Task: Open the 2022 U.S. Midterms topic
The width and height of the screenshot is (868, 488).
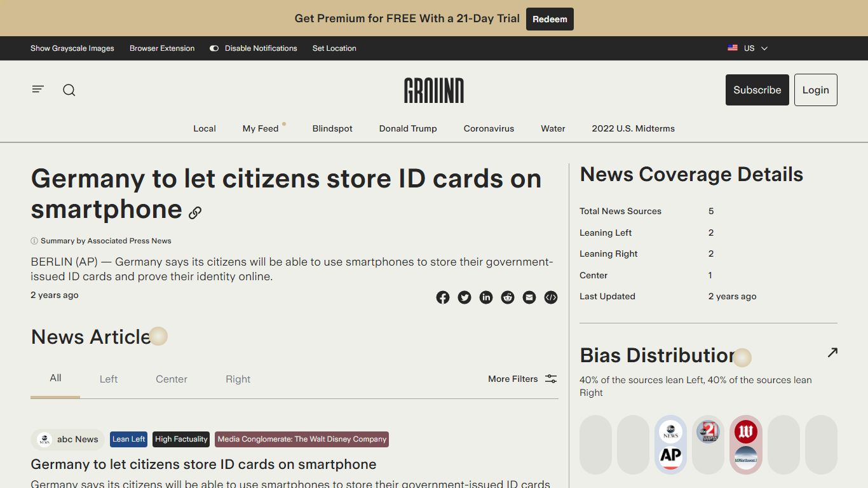Action: pos(633,128)
